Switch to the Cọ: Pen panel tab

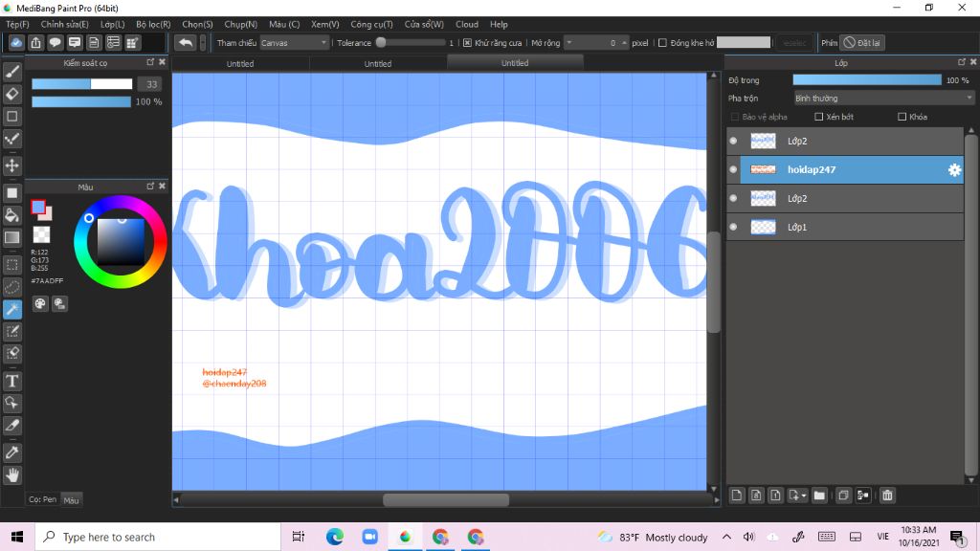(x=42, y=499)
